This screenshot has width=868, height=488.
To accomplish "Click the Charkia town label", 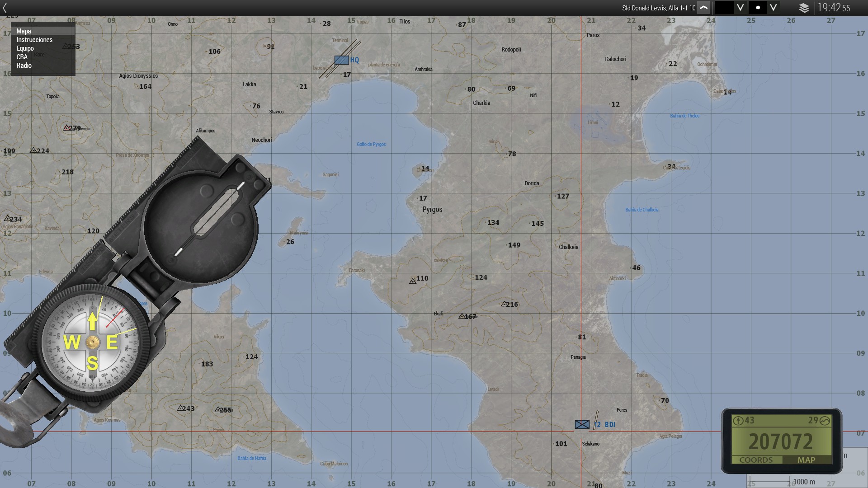I will pos(481,103).
